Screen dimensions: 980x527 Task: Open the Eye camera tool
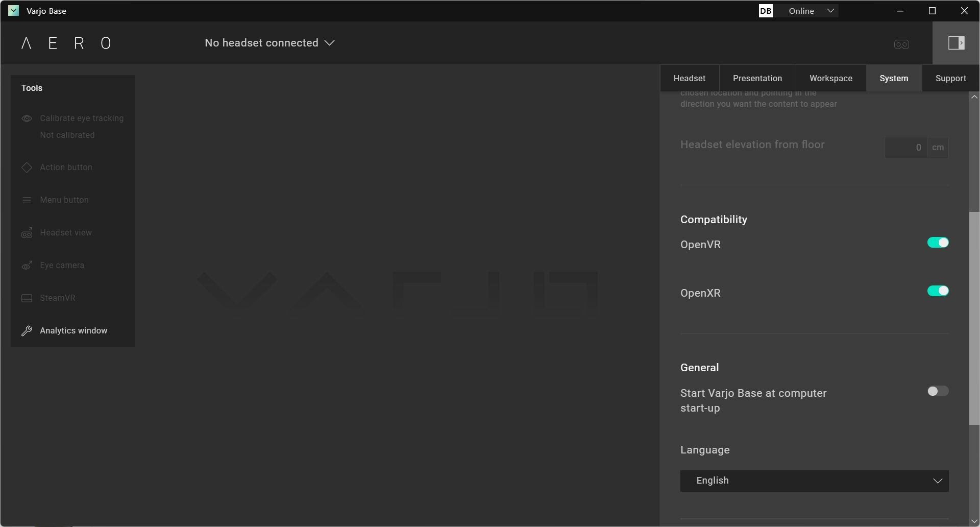[x=62, y=265]
